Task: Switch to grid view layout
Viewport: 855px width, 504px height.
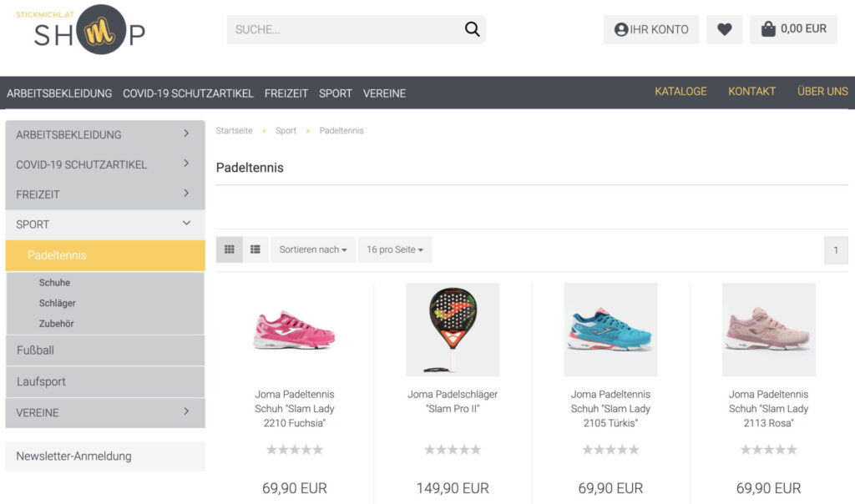Action: (229, 249)
